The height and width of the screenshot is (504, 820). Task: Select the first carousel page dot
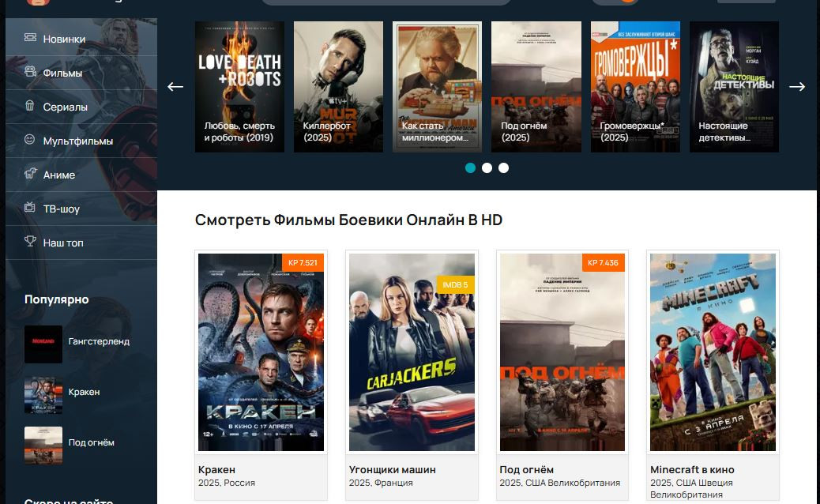pos(470,167)
